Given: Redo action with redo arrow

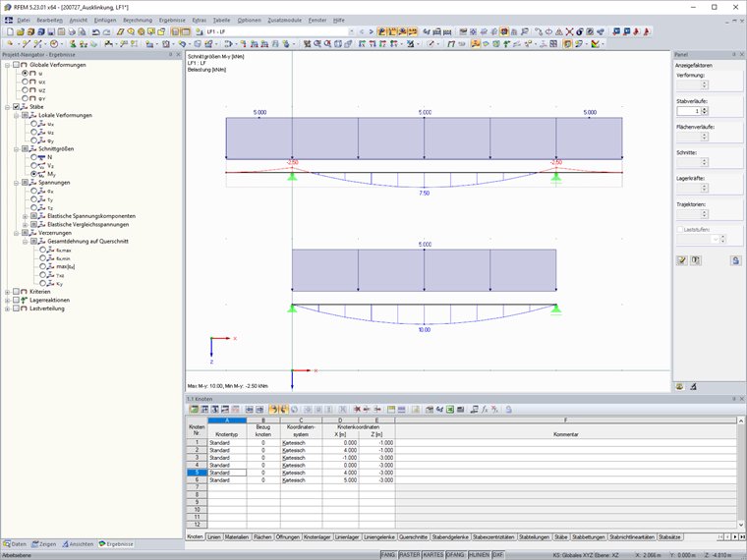Looking at the screenshot, I should [106, 31].
